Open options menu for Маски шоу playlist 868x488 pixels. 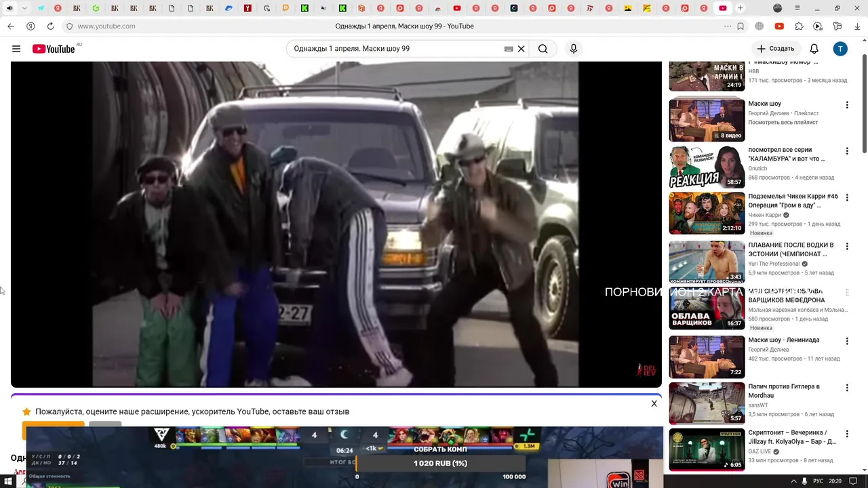click(x=847, y=105)
